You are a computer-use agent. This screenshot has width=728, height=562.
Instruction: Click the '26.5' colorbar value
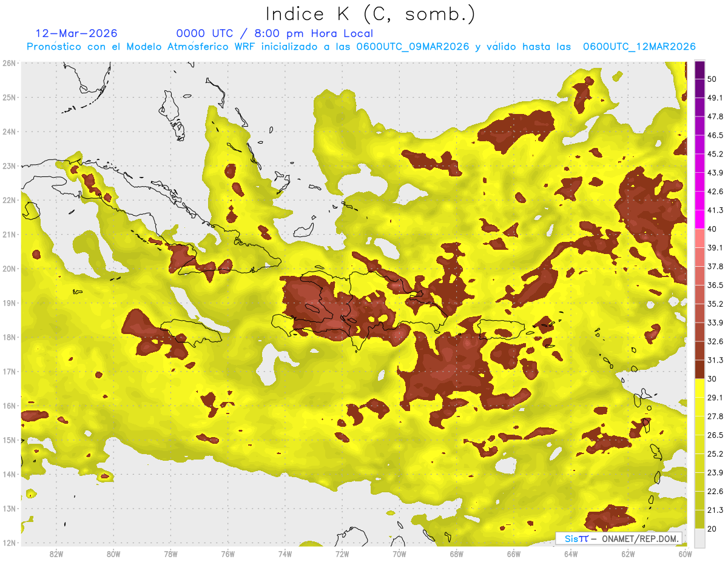click(x=715, y=435)
